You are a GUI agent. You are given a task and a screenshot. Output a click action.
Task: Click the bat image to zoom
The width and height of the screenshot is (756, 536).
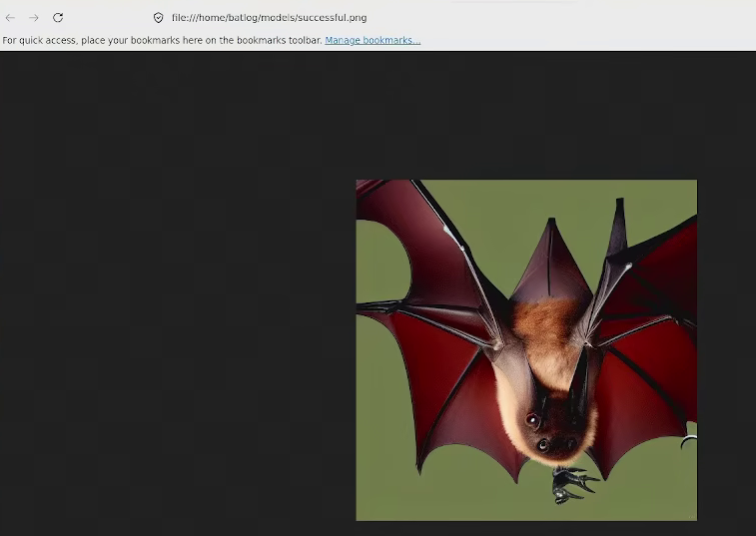coord(526,350)
